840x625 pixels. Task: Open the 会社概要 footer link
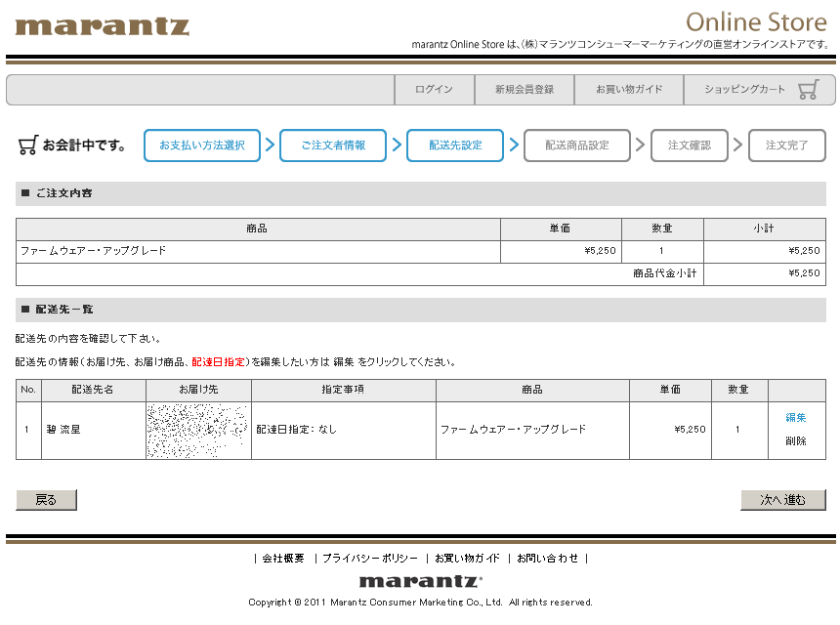click(283, 559)
